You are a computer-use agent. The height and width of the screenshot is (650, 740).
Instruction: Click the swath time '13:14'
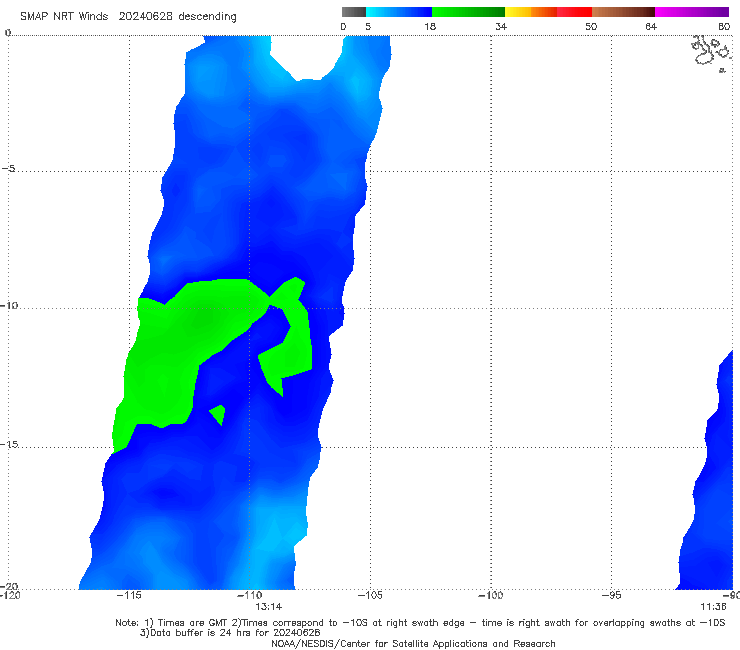click(x=269, y=607)
